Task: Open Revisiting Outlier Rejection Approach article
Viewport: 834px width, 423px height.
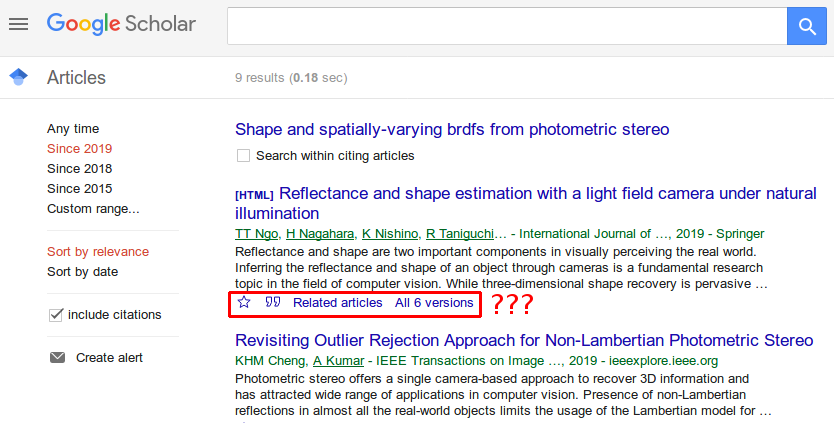Action: [x=524, y=339]
